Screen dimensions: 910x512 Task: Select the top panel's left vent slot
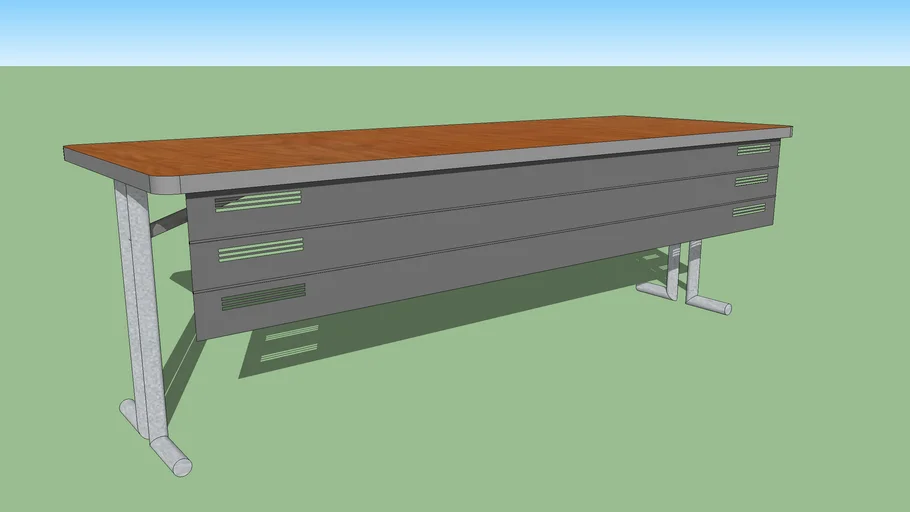[258, 201]
